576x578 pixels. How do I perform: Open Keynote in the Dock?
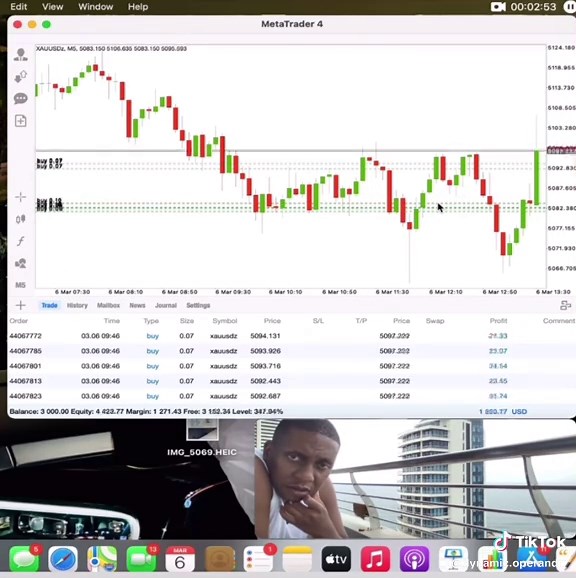[x=454, y=559]
